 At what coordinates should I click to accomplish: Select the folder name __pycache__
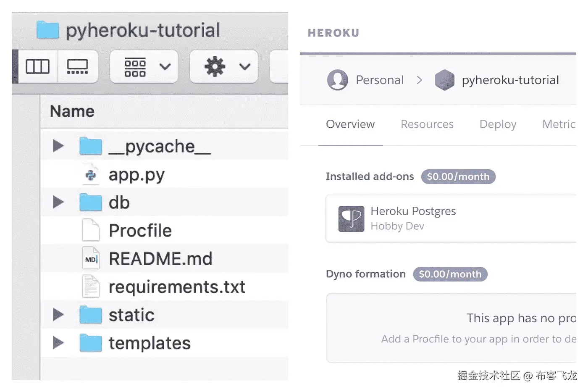[160, 147]
